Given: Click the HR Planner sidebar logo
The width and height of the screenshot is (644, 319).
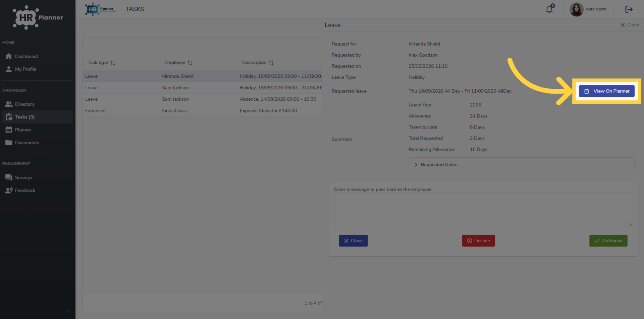Looking at the screenshot, I should click(38, 17).
